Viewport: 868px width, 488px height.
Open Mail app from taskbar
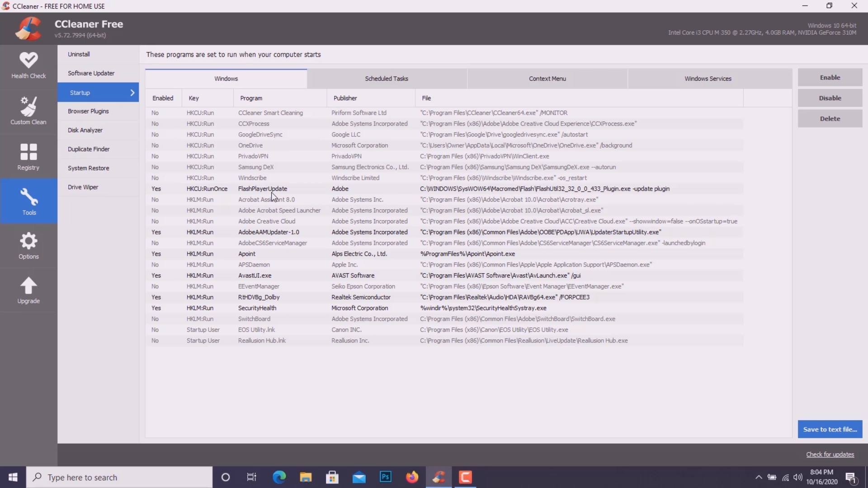pyautogui.click(x=359, y=477)
